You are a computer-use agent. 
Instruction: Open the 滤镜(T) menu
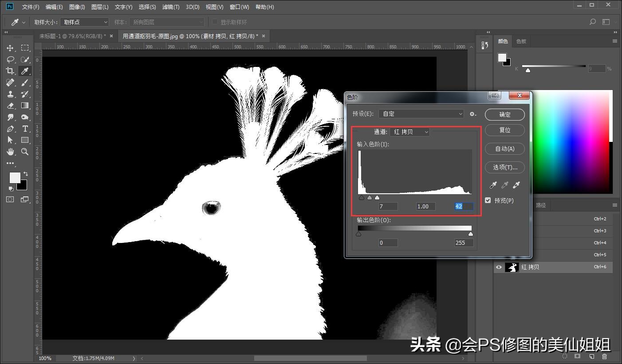(x=172, y=7)
